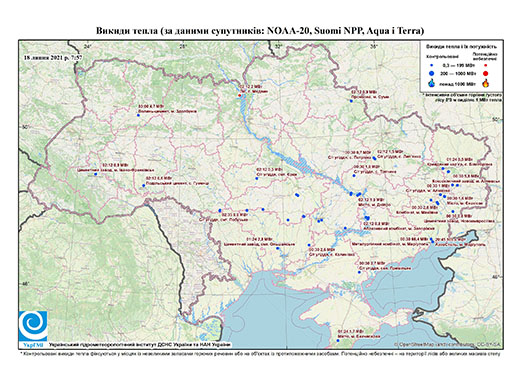
Task: Click the blue marker cluster at Zaporizhzhia
Action: click(x=367, y=218)
